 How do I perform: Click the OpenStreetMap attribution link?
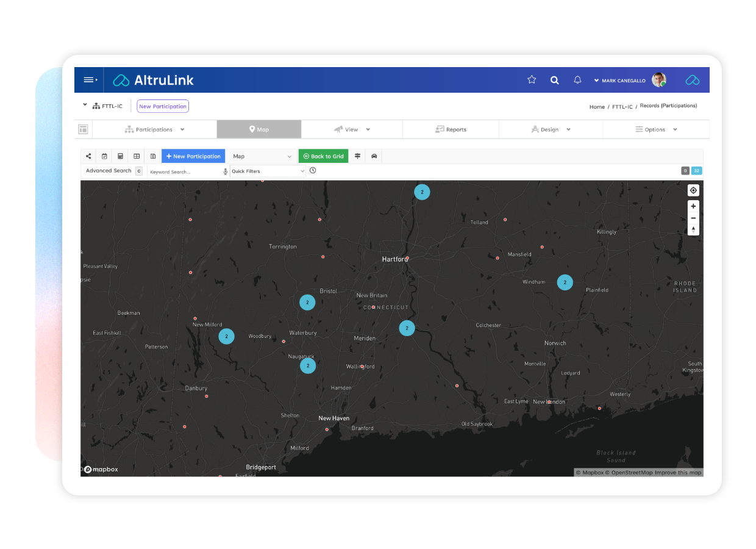click(629, 473)
